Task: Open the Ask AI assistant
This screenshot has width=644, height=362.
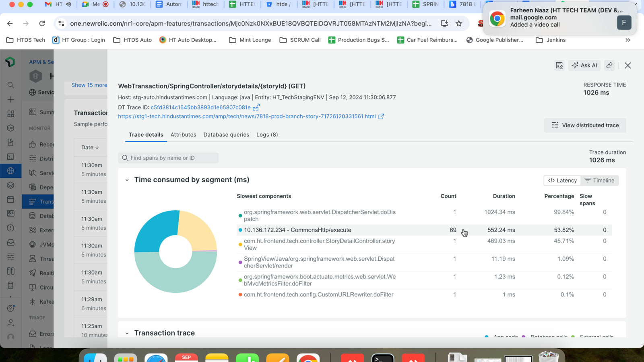Action: 584,66
